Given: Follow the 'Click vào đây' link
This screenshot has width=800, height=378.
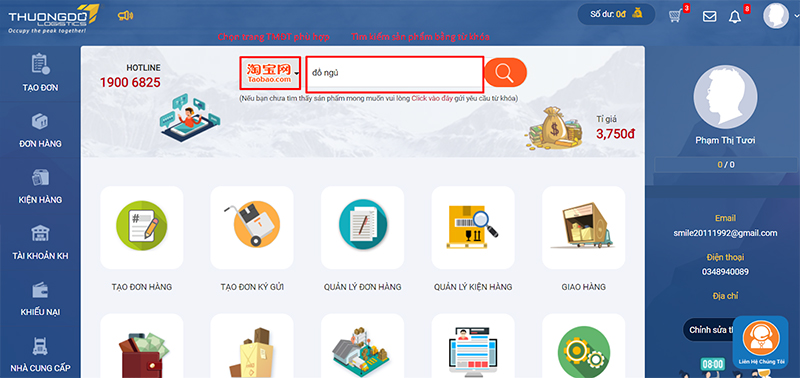Looking at the screenshot, I should pos(432,98).
